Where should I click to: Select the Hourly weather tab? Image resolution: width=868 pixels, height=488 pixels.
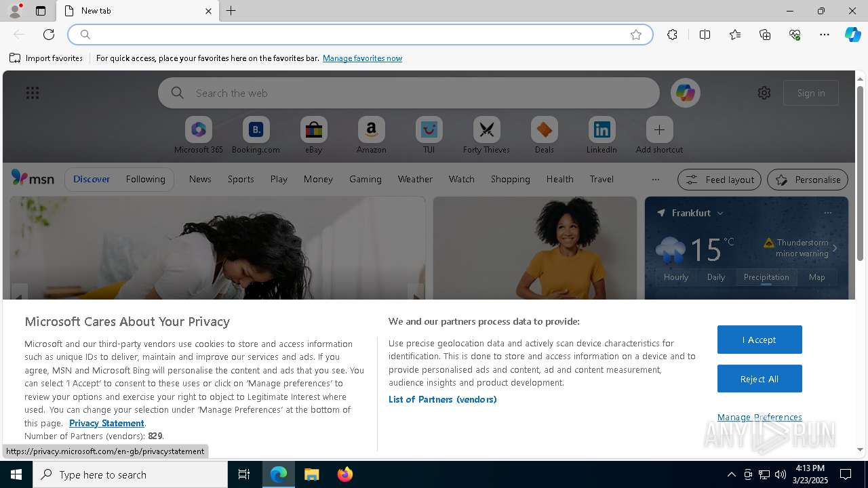click(x=676, y=277)
